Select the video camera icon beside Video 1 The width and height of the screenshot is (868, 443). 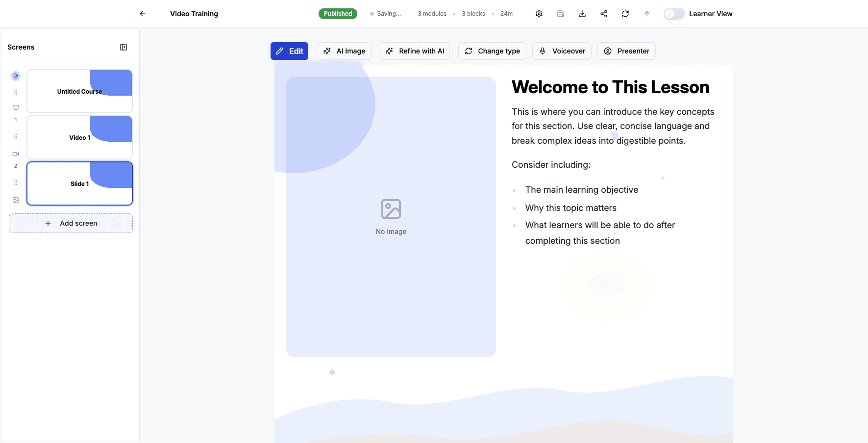[x=15, y=154]
